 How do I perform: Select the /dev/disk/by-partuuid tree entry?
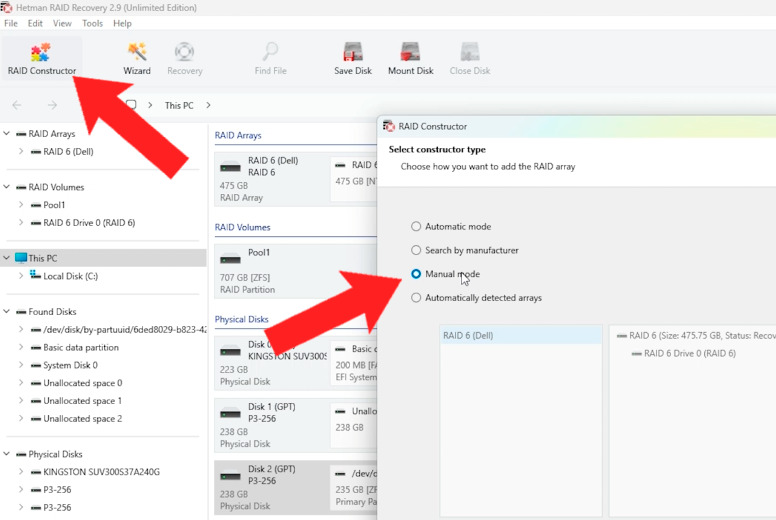125,330
